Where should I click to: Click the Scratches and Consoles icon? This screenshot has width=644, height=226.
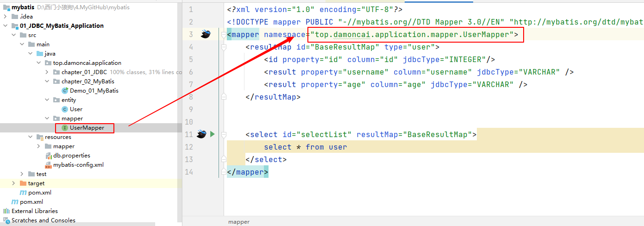6,220
